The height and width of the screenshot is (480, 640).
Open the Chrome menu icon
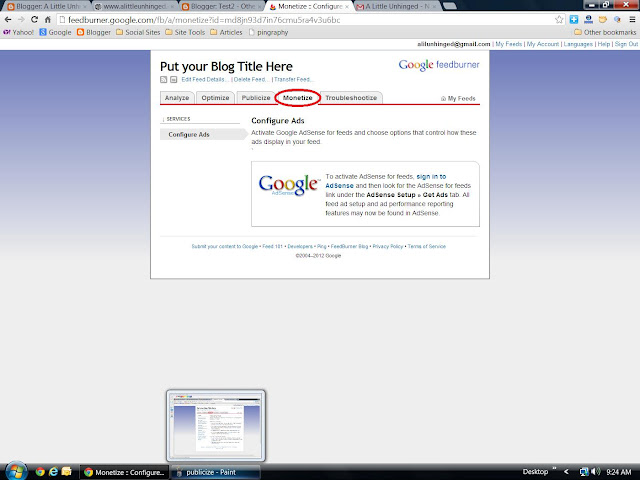point(632,20)
